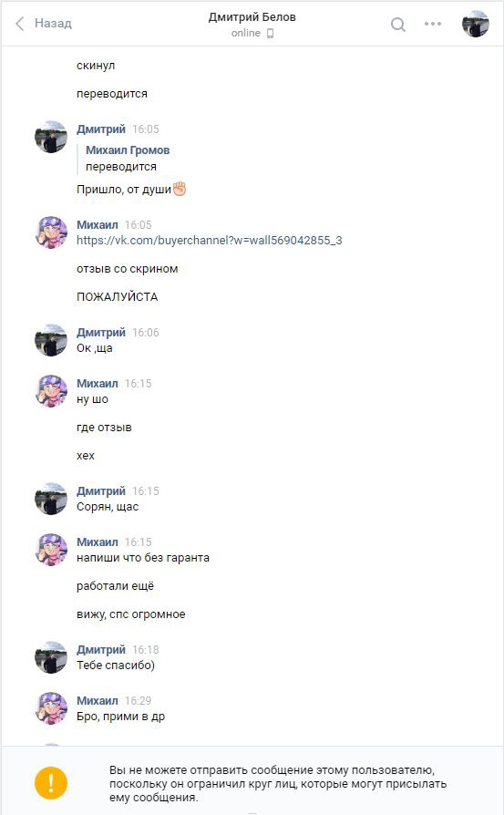The width and height of the screenshot is (504, 815).
Task: Open search in conversation magnifier icon
Action: (398, 25)
